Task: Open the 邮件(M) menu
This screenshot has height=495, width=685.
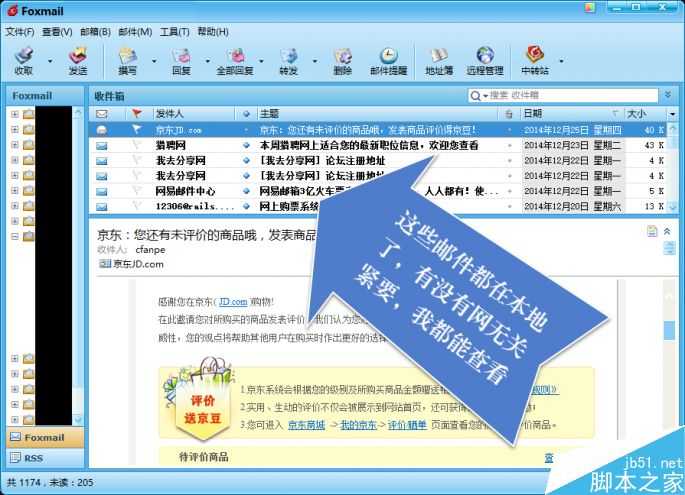Action: point(134,32)
